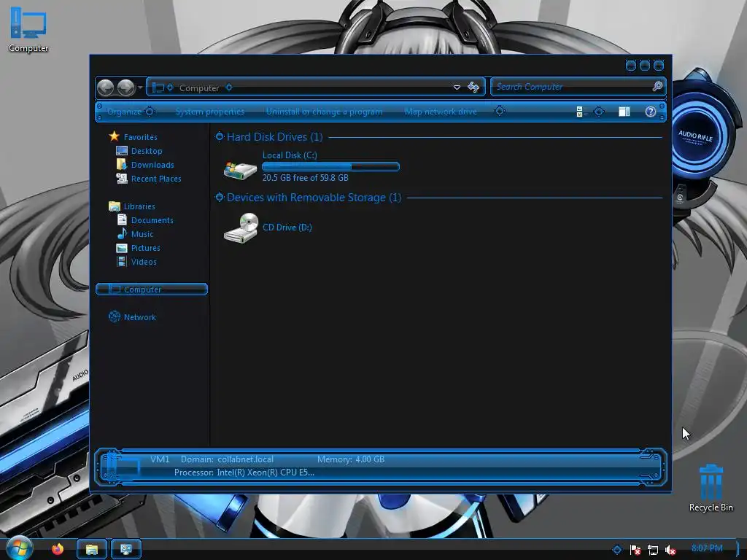Click the Music note icon

point(122,233)
